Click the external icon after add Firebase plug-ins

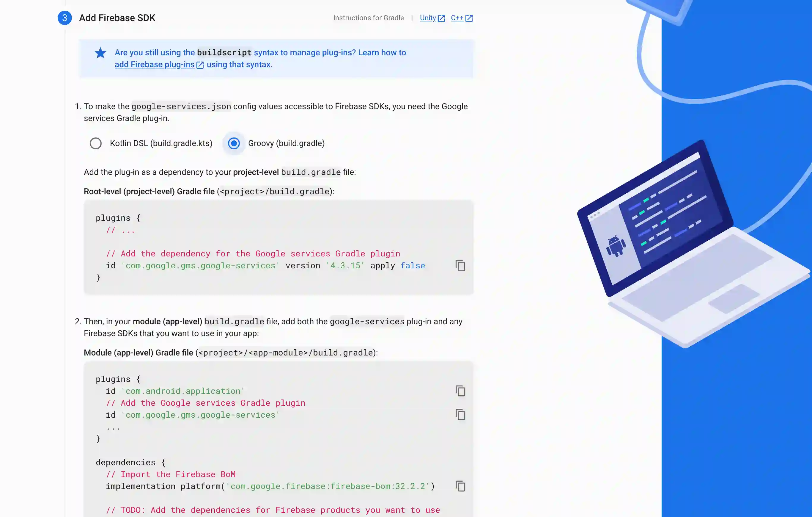coord(200,65)
